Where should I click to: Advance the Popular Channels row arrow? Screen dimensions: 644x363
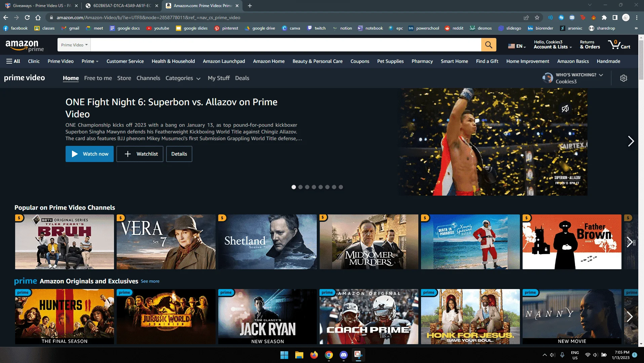(x=630, y=242)
